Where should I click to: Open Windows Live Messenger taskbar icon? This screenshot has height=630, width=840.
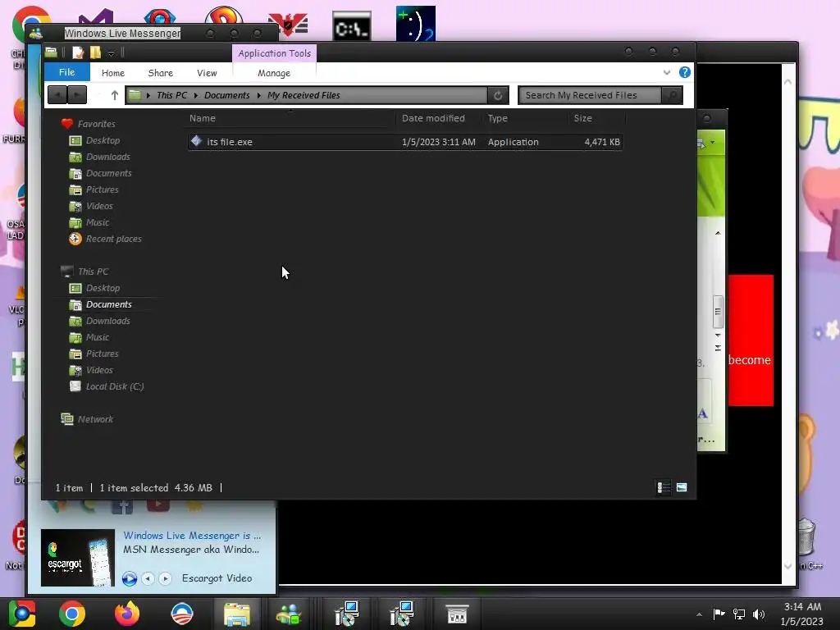point(289,614)
